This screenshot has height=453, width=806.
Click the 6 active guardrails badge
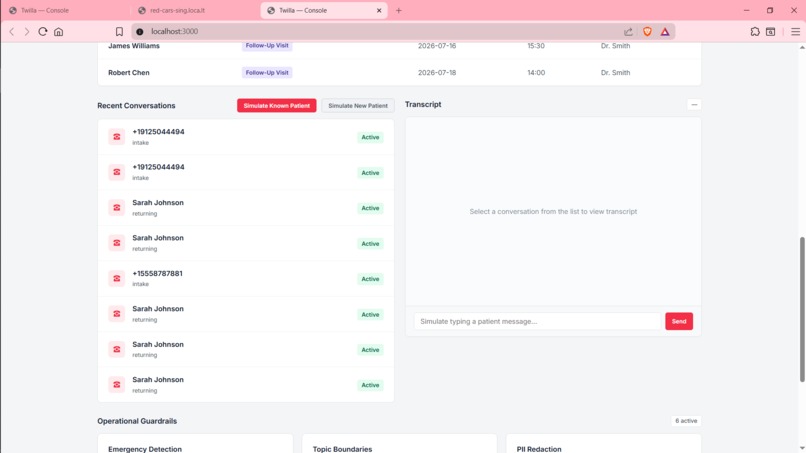point(686,421)
